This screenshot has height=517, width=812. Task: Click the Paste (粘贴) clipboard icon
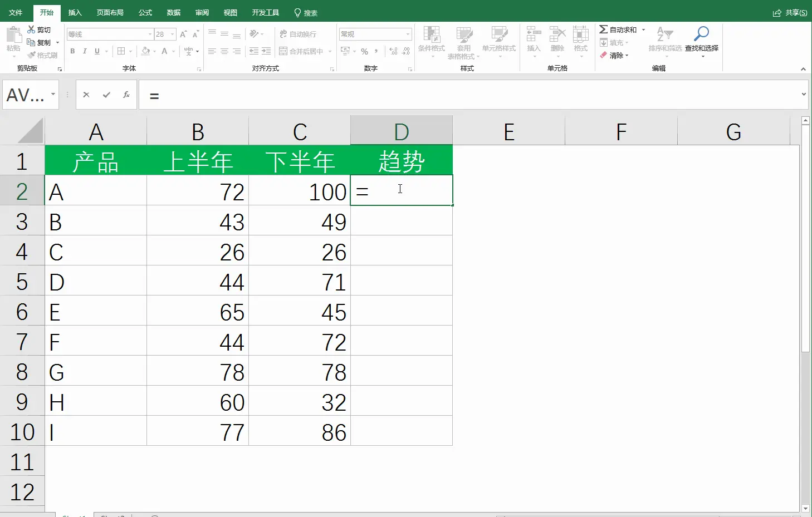tap(13, 36)
